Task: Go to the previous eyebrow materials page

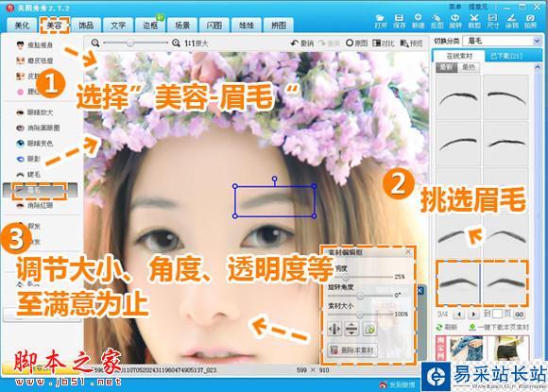Action: coord(459,315)
